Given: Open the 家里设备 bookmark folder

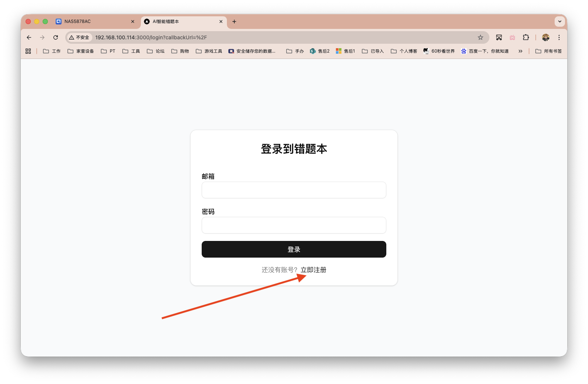Looking at the screenshot, I should [81, 51].
